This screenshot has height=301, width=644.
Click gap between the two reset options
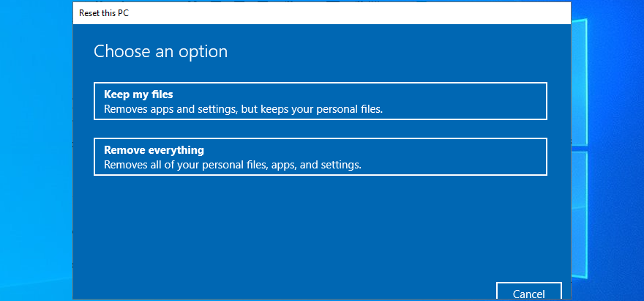(x=320, y=128)
